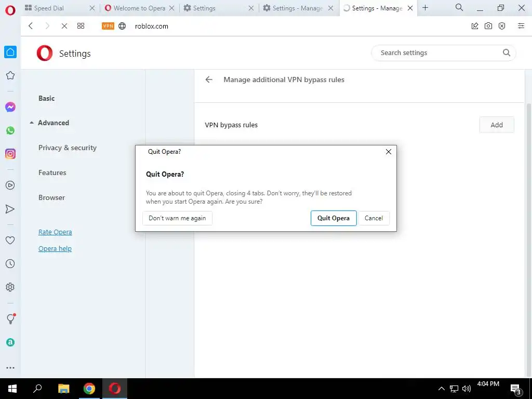Open sidebar setup three-dots menu
Screen dimensions: 532x399
(x=10, y=368)
